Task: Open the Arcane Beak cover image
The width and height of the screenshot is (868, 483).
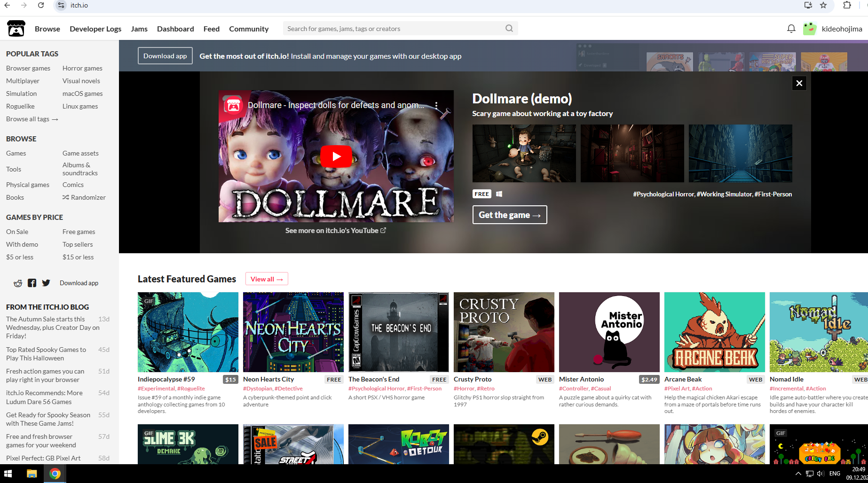Action: point(715,332)
